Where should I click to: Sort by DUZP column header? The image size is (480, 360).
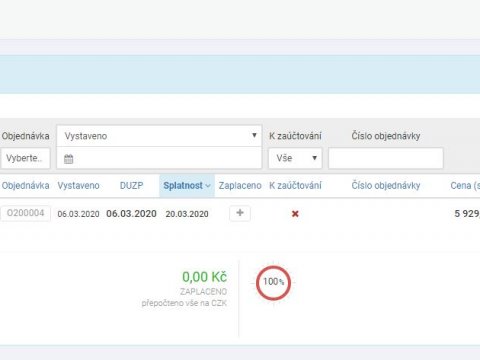[131, 185]
